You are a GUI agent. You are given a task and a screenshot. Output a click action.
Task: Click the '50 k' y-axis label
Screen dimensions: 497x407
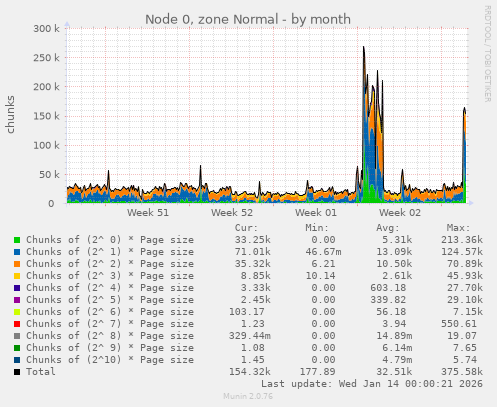coord(49,174)
